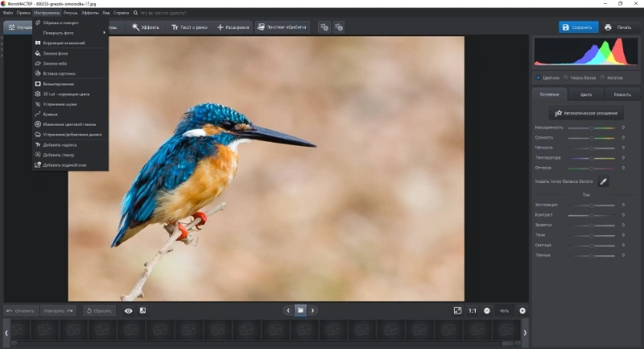Click the white balance eyedropper icon
The width and height of the screenshot is (644, 349).
point(603,181)
